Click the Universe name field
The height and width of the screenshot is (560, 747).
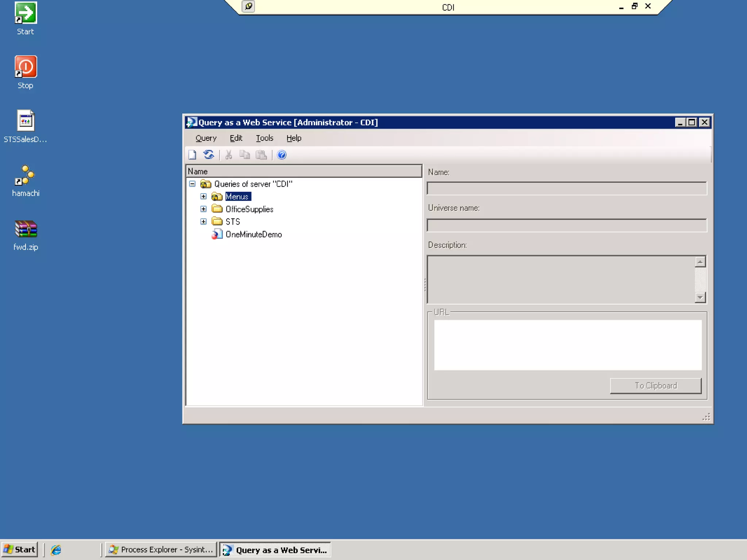pos(567,225)
